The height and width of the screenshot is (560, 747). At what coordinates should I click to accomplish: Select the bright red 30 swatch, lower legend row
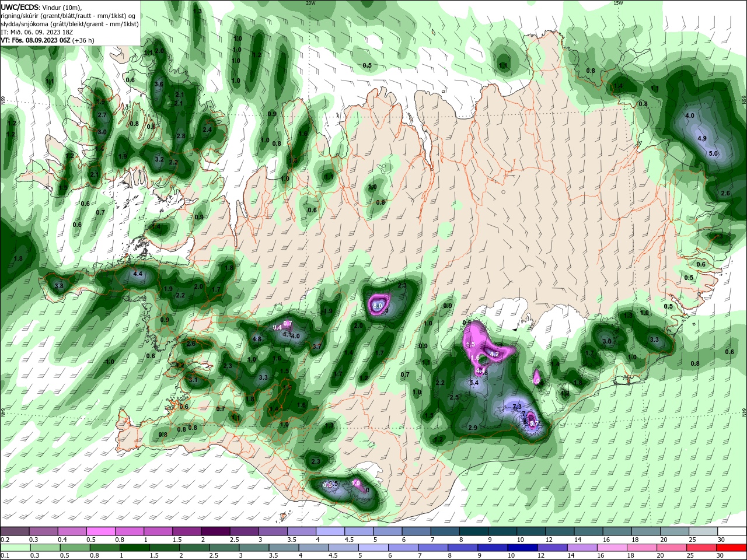[732, 548]
